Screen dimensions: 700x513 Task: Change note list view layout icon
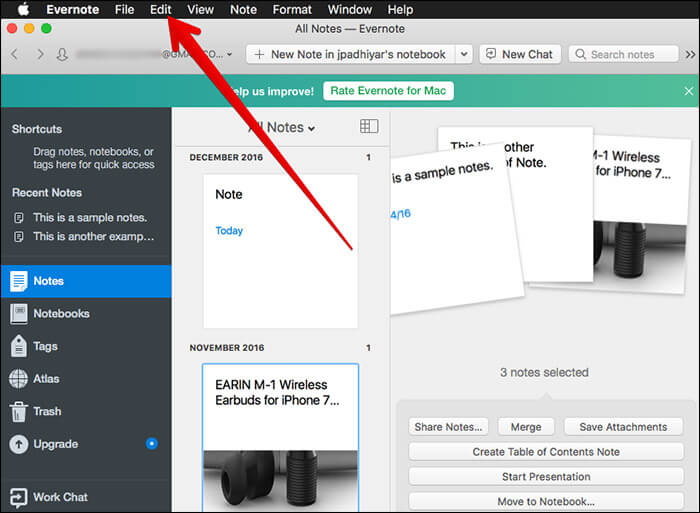[x=369, y=126]
